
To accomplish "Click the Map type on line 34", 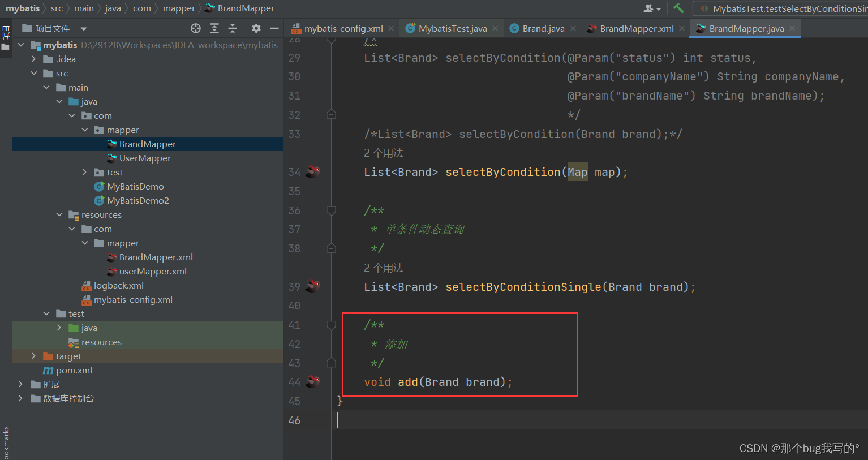I will 577,172.
